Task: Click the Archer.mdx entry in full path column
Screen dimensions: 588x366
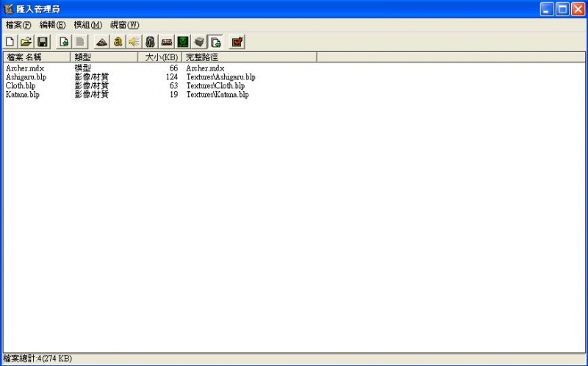Action: tap(205, 68)
